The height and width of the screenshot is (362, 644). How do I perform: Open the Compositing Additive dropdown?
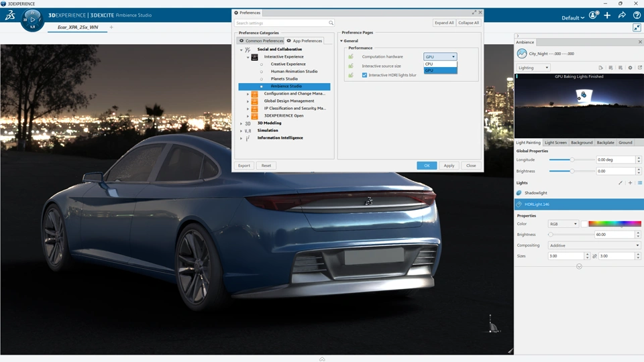[x=594, y=245]
